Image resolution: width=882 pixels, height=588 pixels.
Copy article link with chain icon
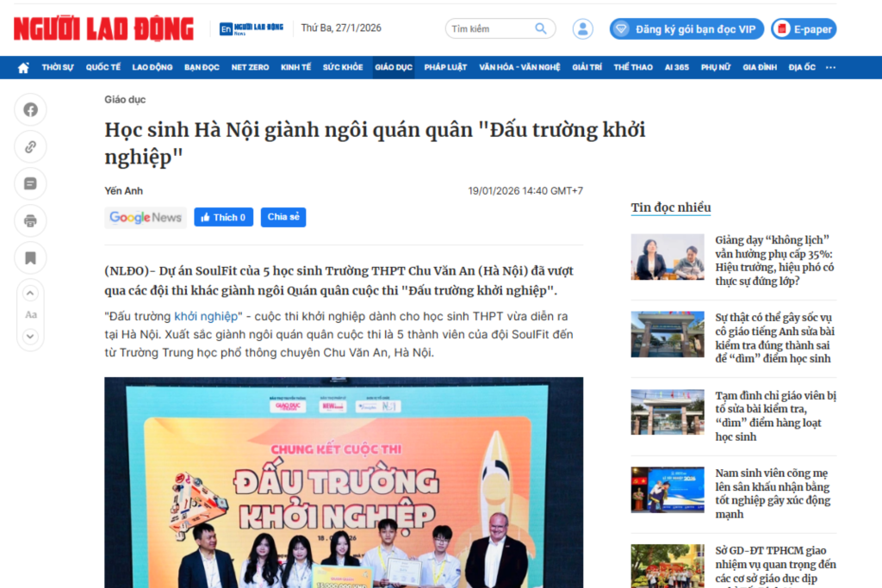[x=30, y=146]
